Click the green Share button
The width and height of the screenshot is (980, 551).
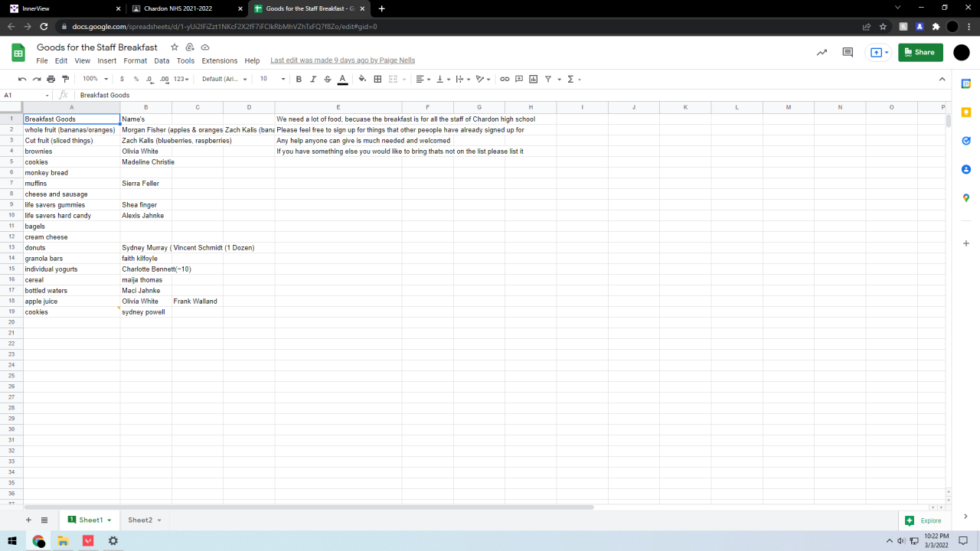(x=920, y=52)
